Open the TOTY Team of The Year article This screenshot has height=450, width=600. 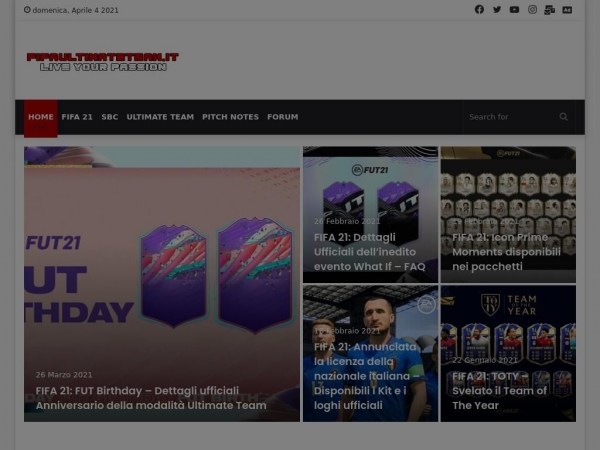click(x=499, y=391)
